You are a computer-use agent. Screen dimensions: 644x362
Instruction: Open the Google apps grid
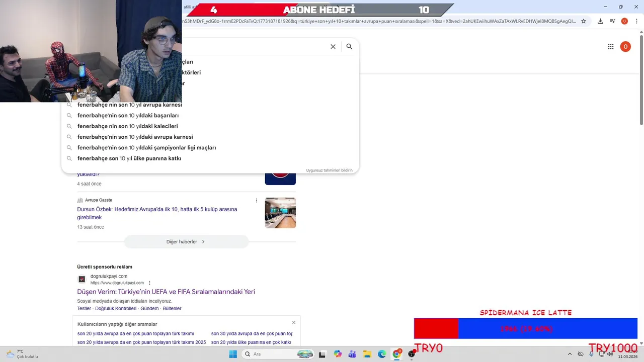611,47
